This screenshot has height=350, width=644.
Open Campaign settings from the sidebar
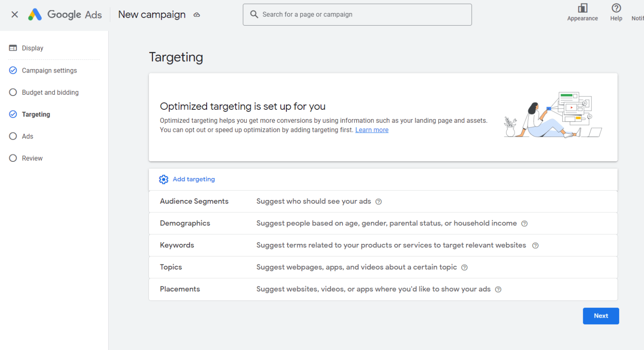(49, 70)
